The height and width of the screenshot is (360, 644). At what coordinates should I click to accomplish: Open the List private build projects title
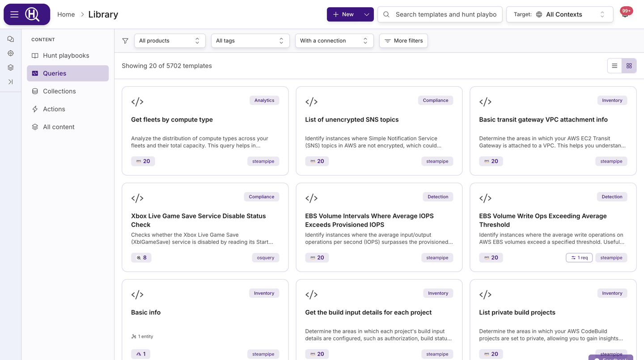517,313
